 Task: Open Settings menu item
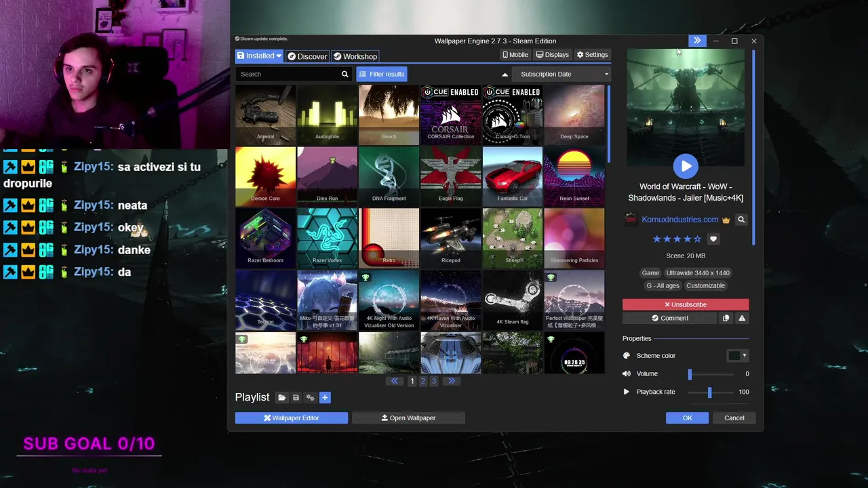pyautogui.click(x=593, y=55)
